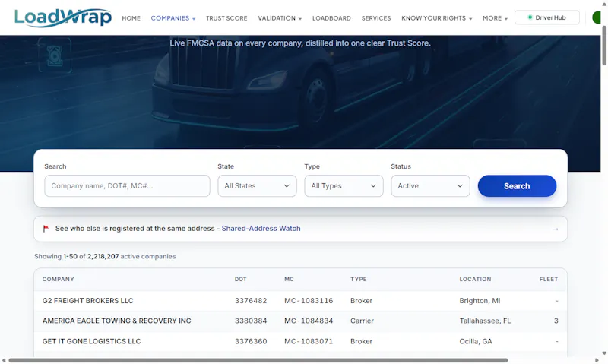608x364 pixels.
Task: Open GET IT GONE LOGISTICS LLC
Action: coord(91,341)
